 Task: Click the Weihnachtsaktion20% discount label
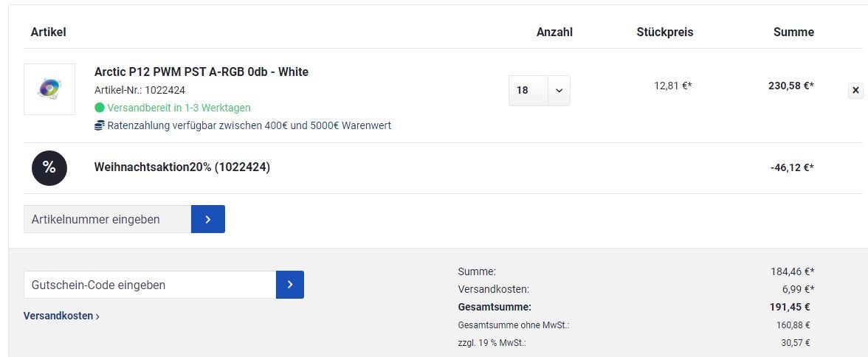click(x=182, y=167)
